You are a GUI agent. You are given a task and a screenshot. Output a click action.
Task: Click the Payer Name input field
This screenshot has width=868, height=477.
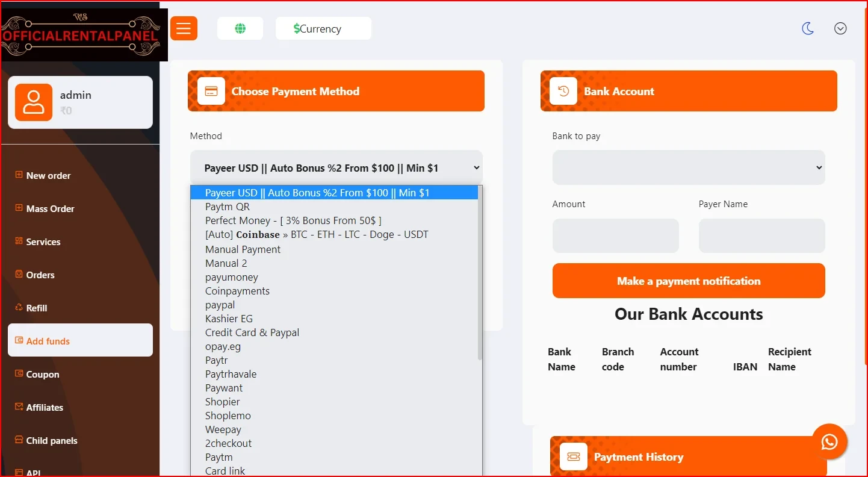(x=761, y=235)
